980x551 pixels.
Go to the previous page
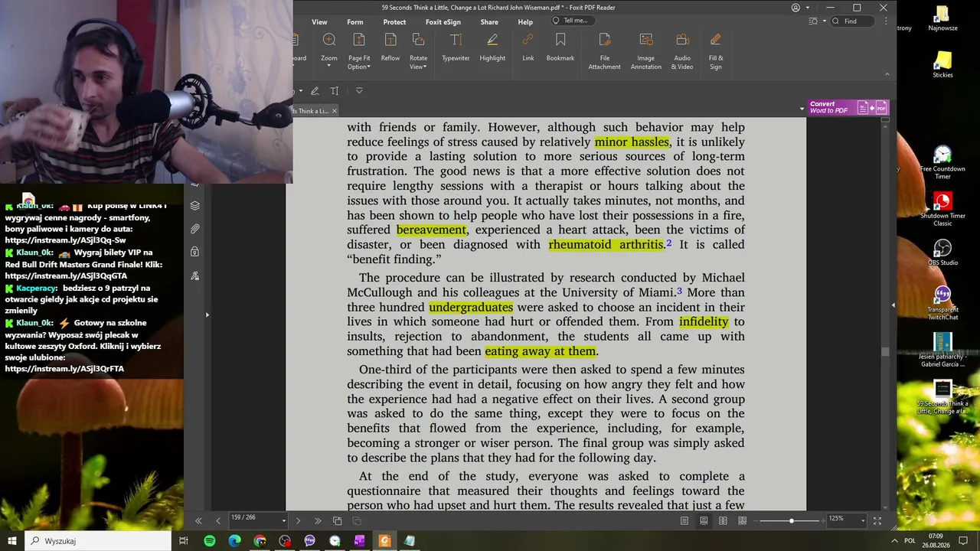tap(218, 521)
